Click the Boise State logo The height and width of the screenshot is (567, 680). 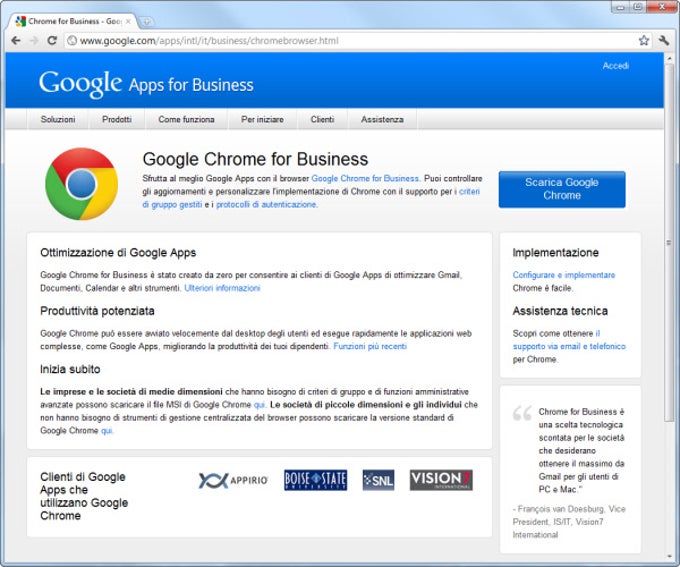316,480
